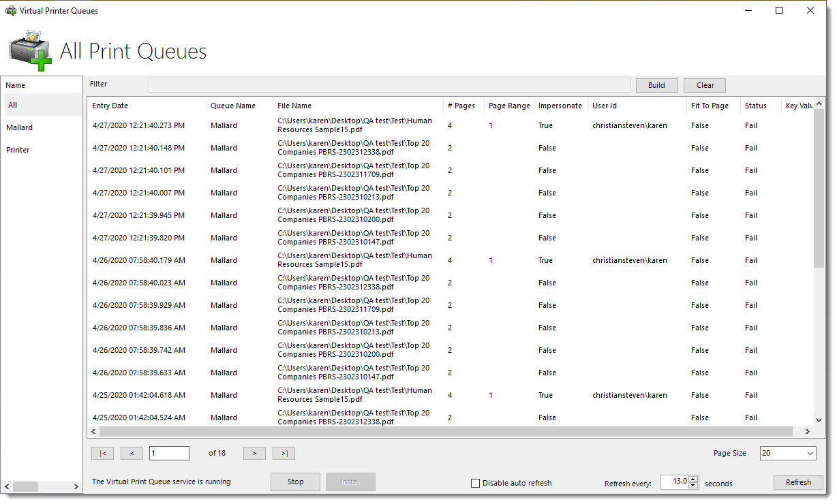Click the Refresh button

coord(798,482)
